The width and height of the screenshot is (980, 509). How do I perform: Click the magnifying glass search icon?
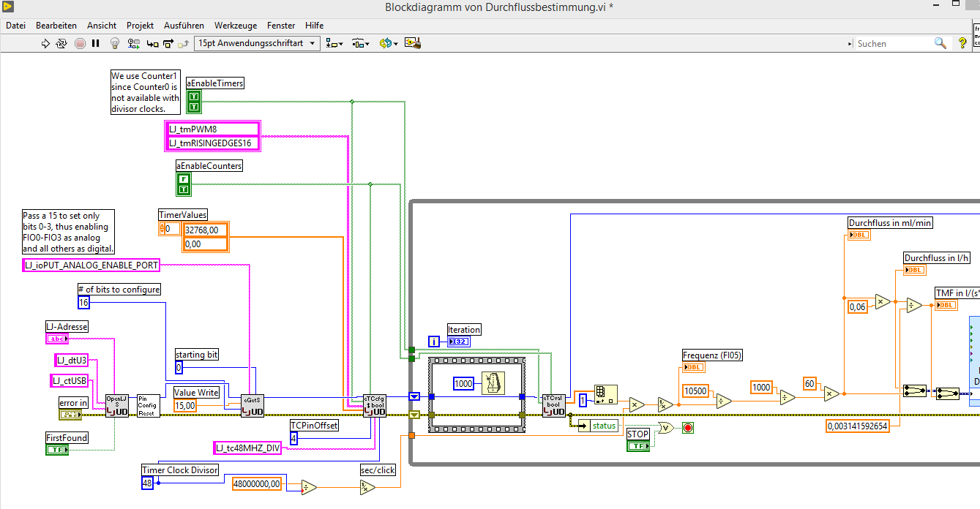tap(940, 44)
